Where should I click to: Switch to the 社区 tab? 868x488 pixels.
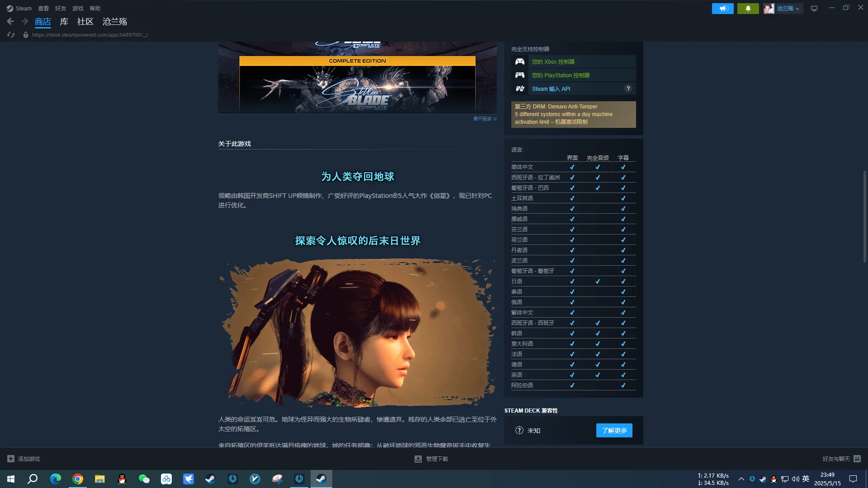tap(85, 22)
